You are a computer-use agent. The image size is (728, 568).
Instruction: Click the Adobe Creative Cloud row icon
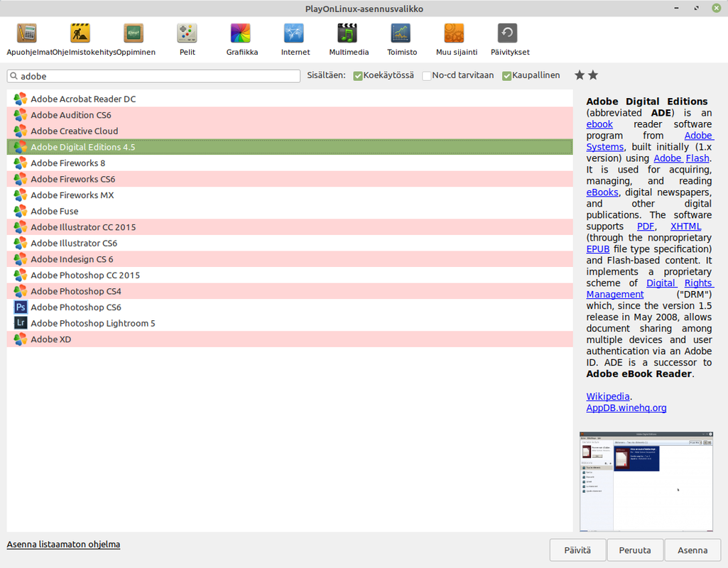(21, 131)
